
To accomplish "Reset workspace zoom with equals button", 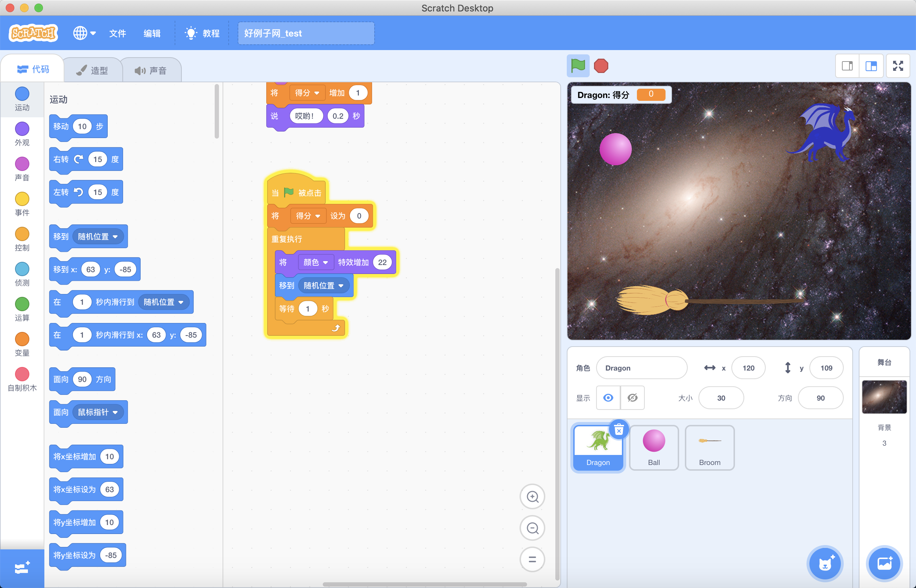I will click(532, 559).
